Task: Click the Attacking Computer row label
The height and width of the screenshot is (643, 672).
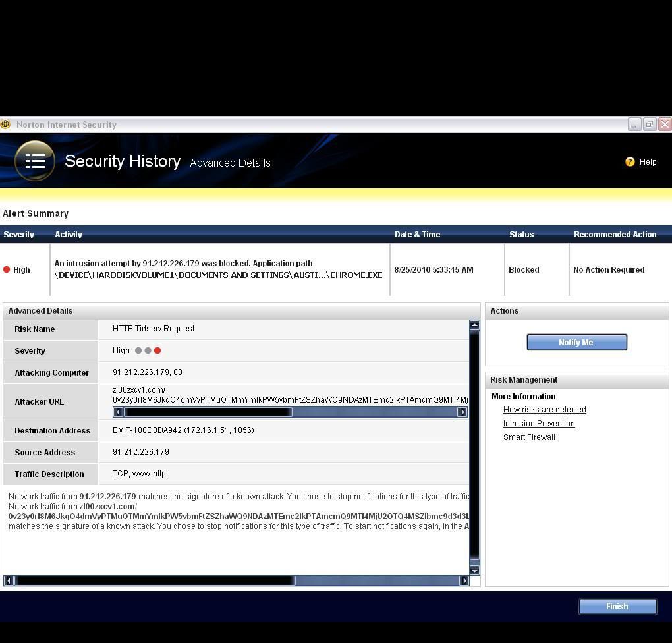Action: click(52, 372)
